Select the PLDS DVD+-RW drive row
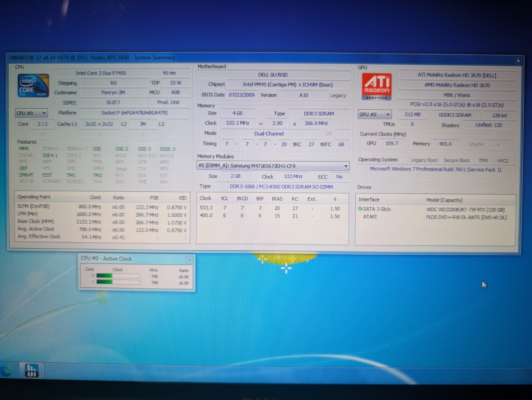 pyautogui.click(x=436, y=217)
